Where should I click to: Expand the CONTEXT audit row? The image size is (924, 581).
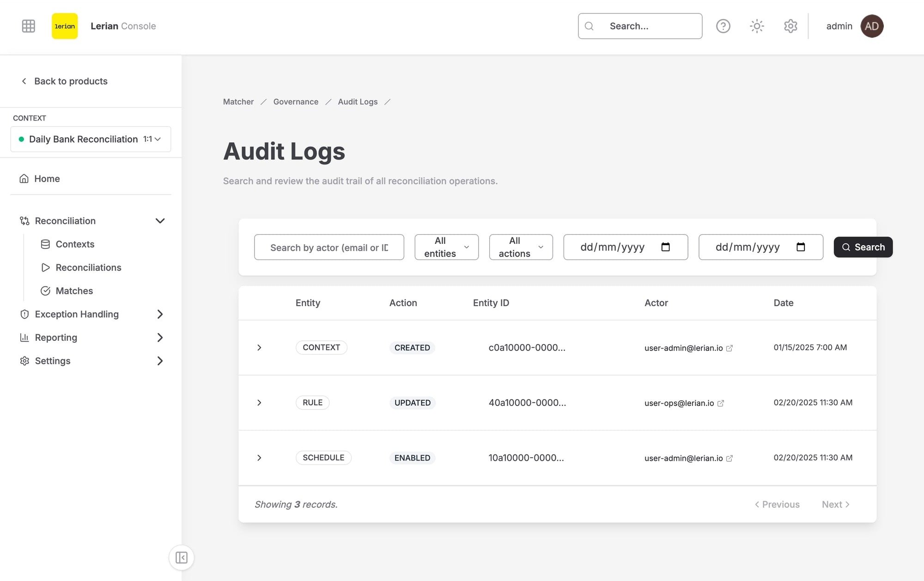click(259, 347)
